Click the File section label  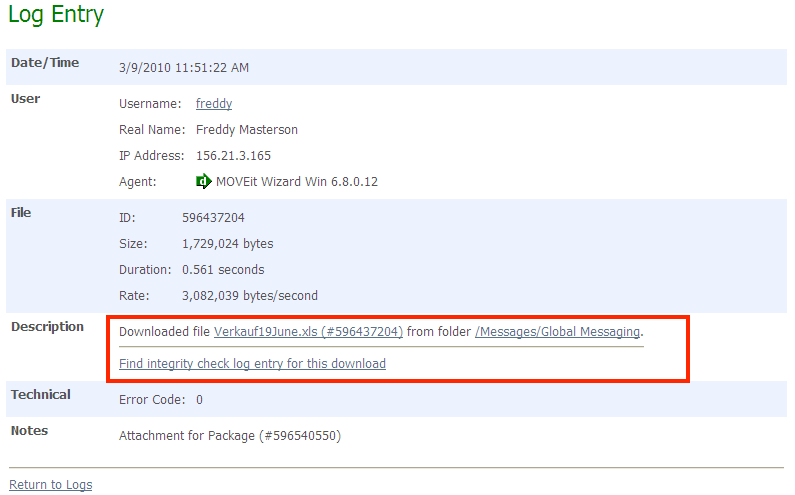pyautogui.click(x=21, y=213)
